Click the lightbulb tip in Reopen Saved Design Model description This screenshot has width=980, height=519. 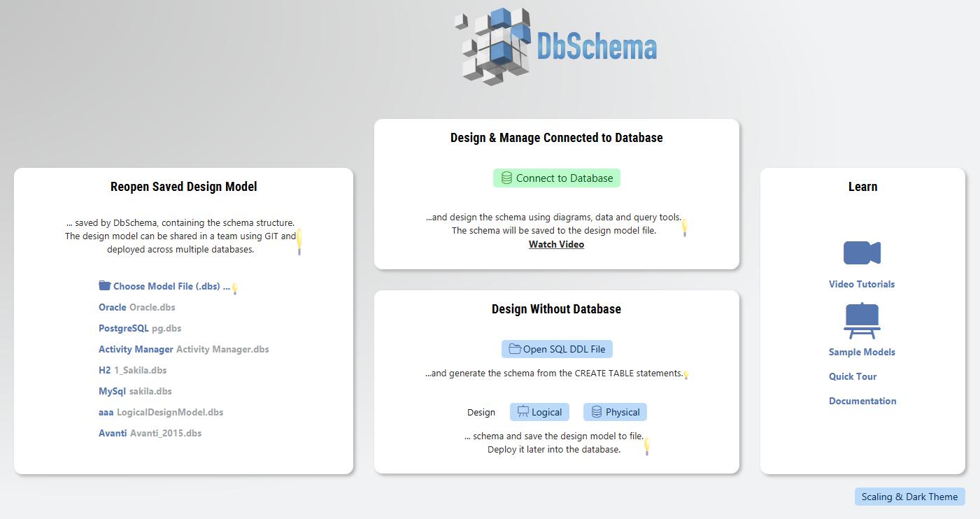tap(299, 241)
